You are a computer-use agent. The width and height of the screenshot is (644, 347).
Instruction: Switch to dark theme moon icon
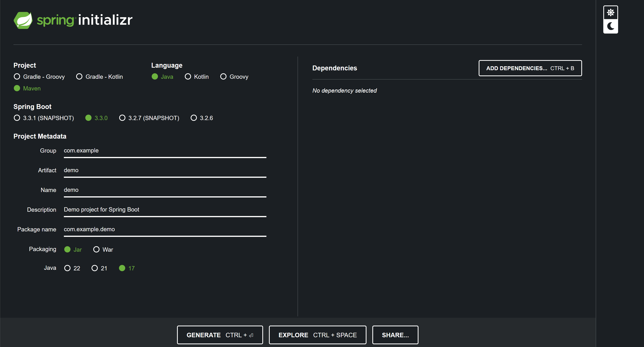[610, 26]
